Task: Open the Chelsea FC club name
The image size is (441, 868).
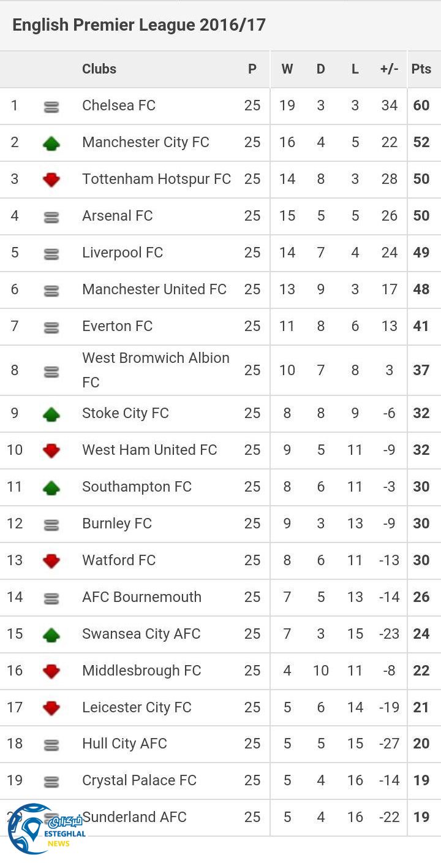Action: tap(119, 105)
